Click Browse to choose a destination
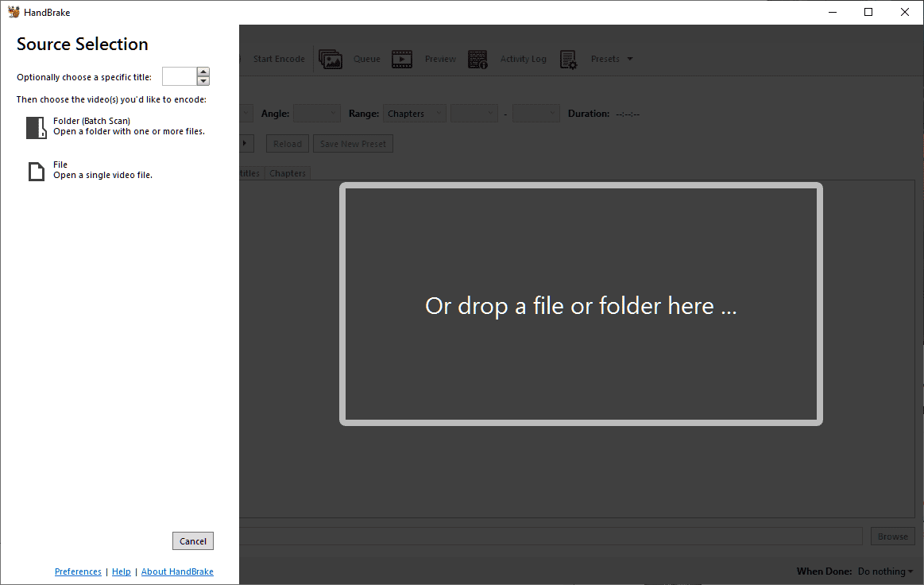924x585 pixels. pyautogui.click(x=891, y=536)
